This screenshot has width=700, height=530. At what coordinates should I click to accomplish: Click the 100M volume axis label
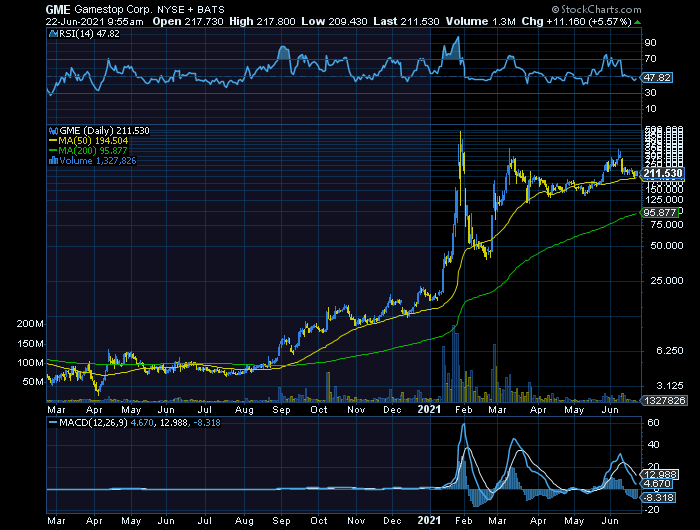30,363
